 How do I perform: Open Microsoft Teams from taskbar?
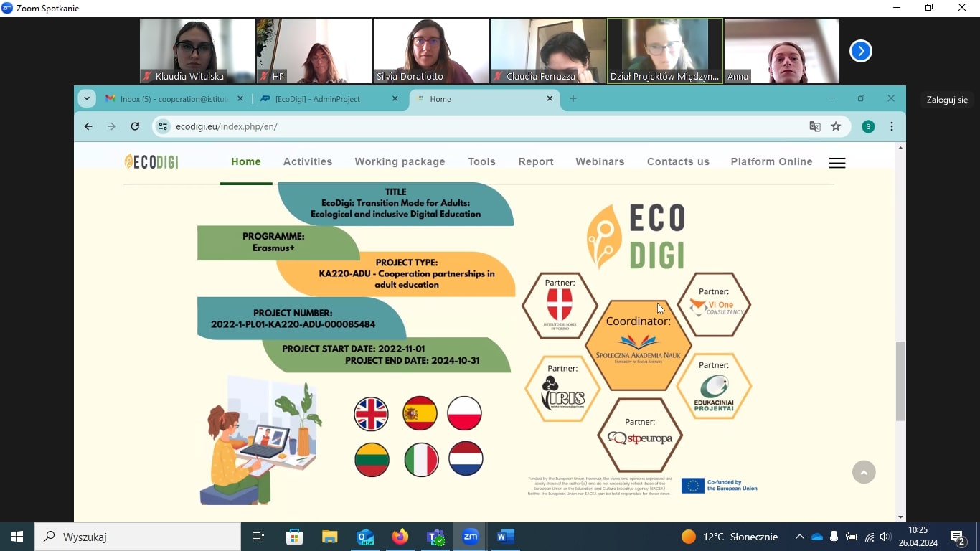click(435, 537)
